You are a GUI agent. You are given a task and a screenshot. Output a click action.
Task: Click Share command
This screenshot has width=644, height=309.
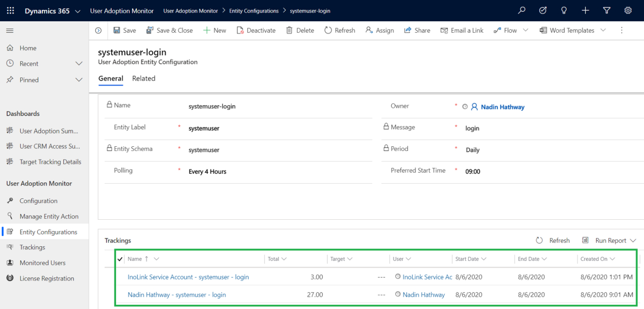[417, 31]
